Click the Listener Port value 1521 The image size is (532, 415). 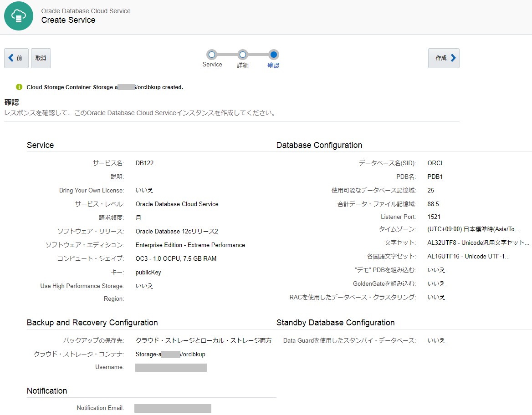click(x=434, y=217)
